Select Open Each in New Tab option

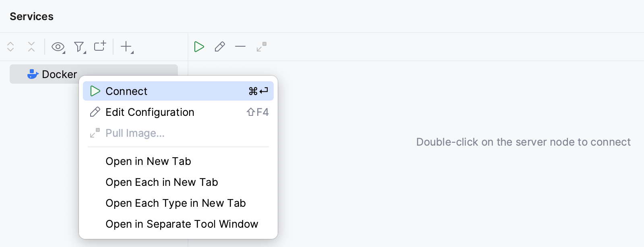(x=162, y=182)
